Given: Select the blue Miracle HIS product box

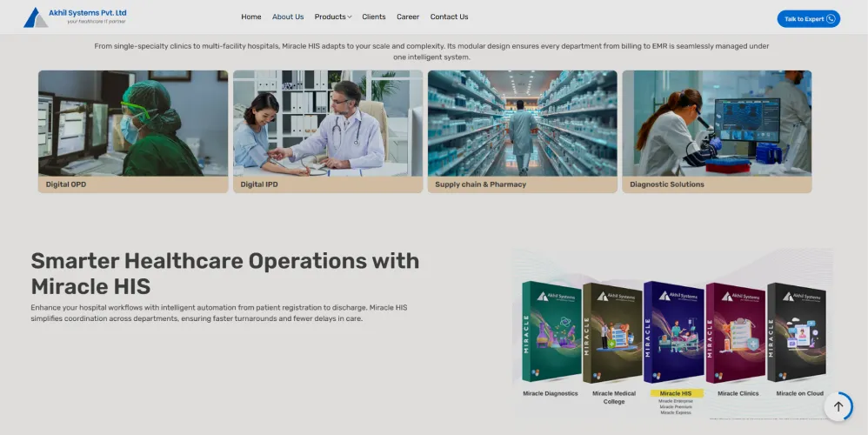Looking at the screenshot, I should point(674,332).
